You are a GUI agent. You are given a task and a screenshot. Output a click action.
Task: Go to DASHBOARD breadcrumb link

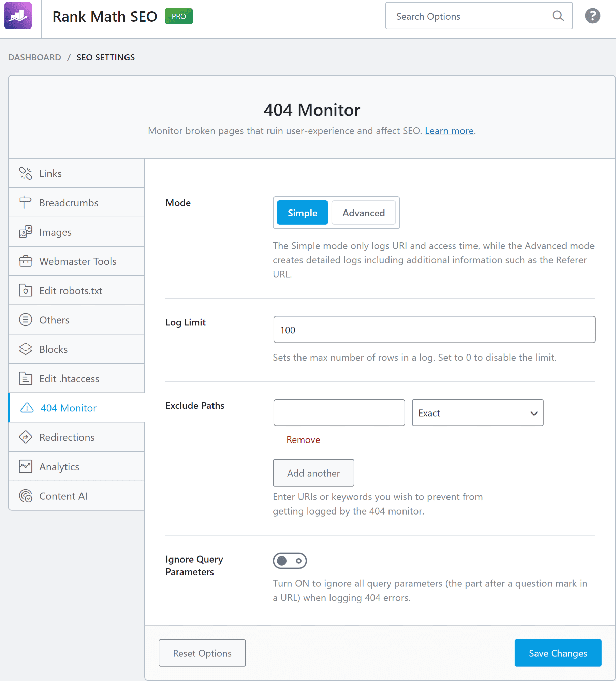34,57
